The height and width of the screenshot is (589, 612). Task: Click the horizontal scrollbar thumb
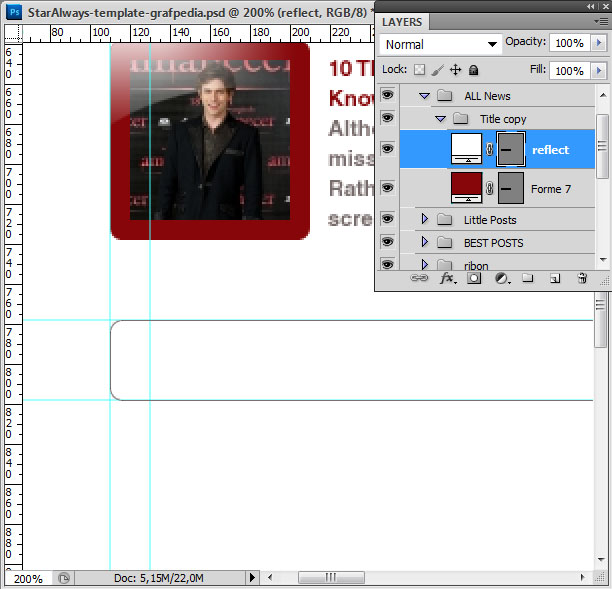pyautogui.click(x=331, y=577)
